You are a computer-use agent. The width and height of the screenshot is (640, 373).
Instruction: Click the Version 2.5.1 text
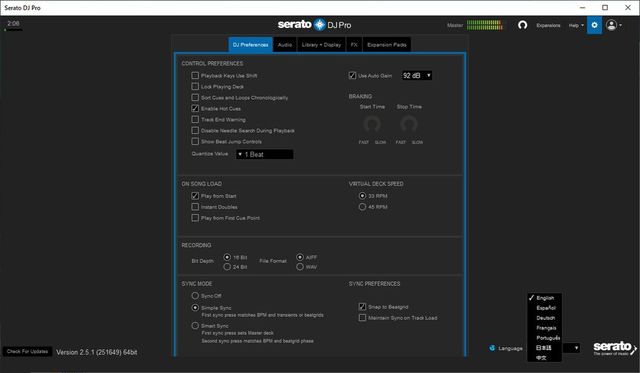[x=96, y=352]
